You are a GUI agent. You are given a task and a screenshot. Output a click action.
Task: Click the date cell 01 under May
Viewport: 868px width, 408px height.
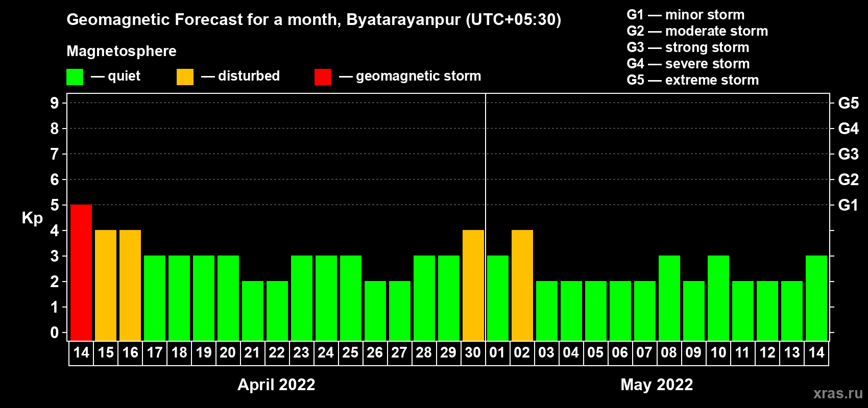498,353
